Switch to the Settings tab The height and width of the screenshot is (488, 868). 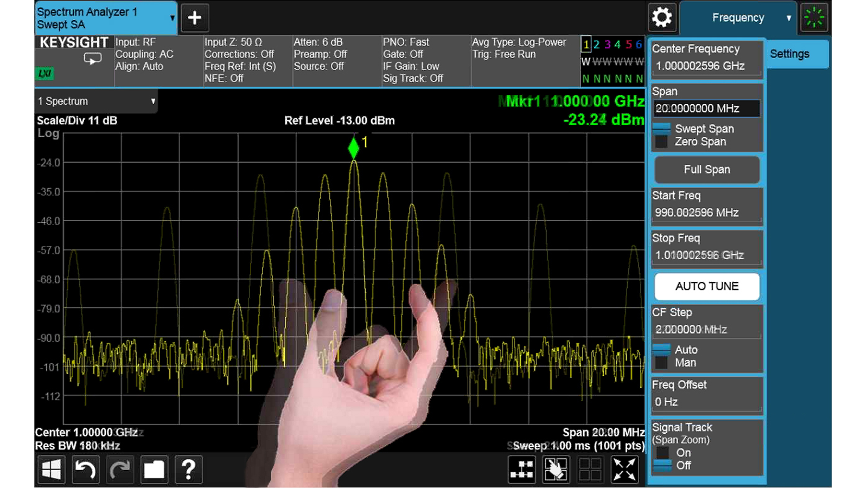[789, 54]
